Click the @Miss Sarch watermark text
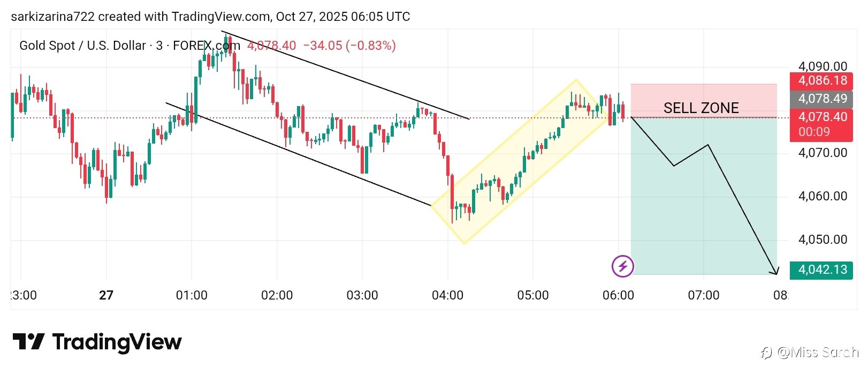 [x=818, y=353]
